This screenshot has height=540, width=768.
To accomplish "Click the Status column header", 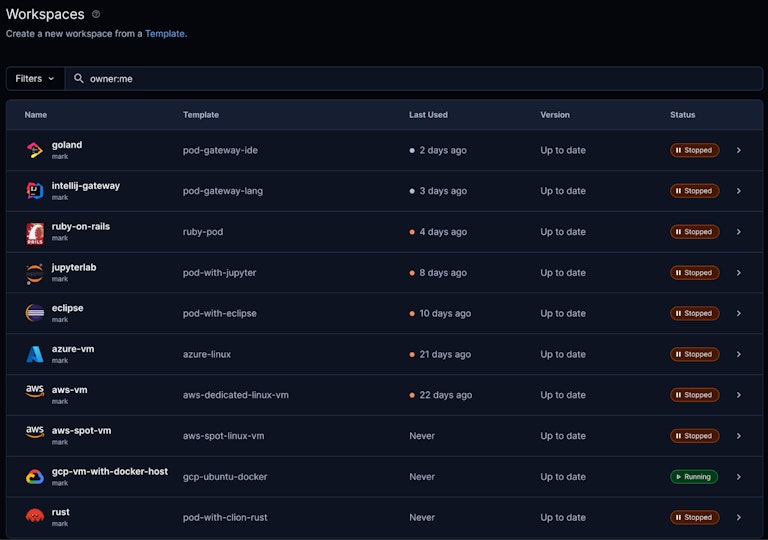I will (683, 115).
